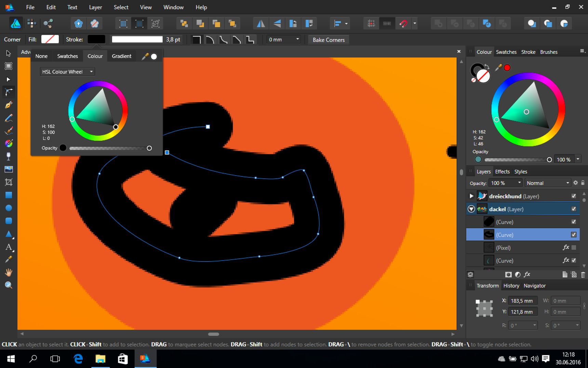Select Swatches in fill popup
588x368 pixels.
pos(67,56)
